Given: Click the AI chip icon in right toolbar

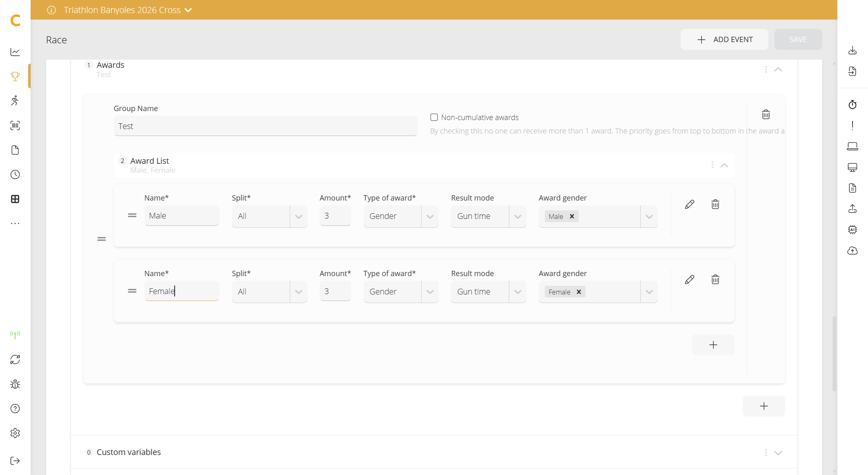Looking at the screenshot, I should click(852, 230).
